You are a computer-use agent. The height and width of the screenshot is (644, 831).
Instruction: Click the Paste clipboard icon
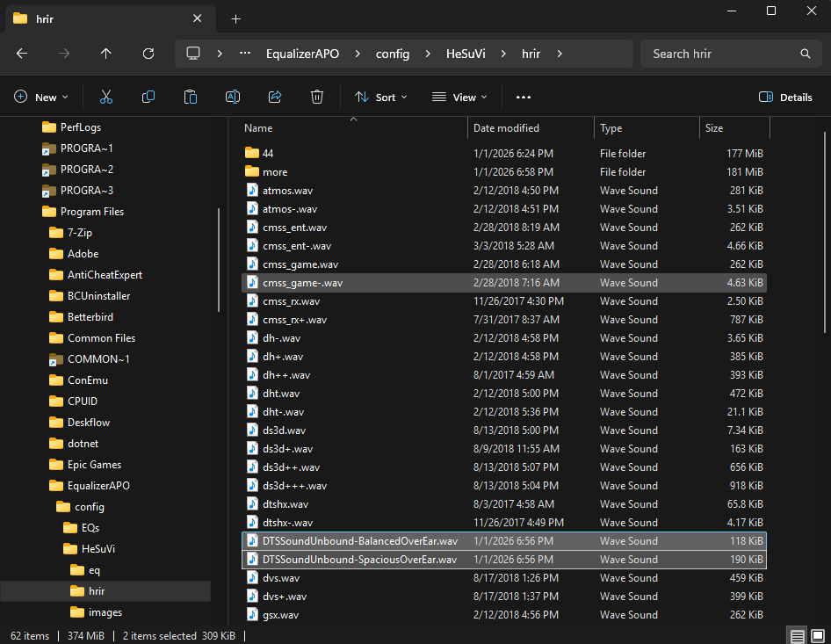(x=191, y=97)
